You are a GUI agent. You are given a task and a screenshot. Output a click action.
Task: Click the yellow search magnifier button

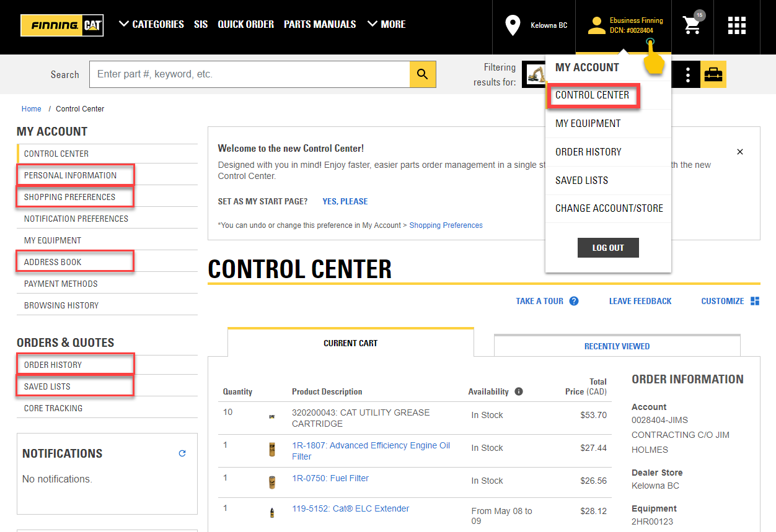pos(423,74)
